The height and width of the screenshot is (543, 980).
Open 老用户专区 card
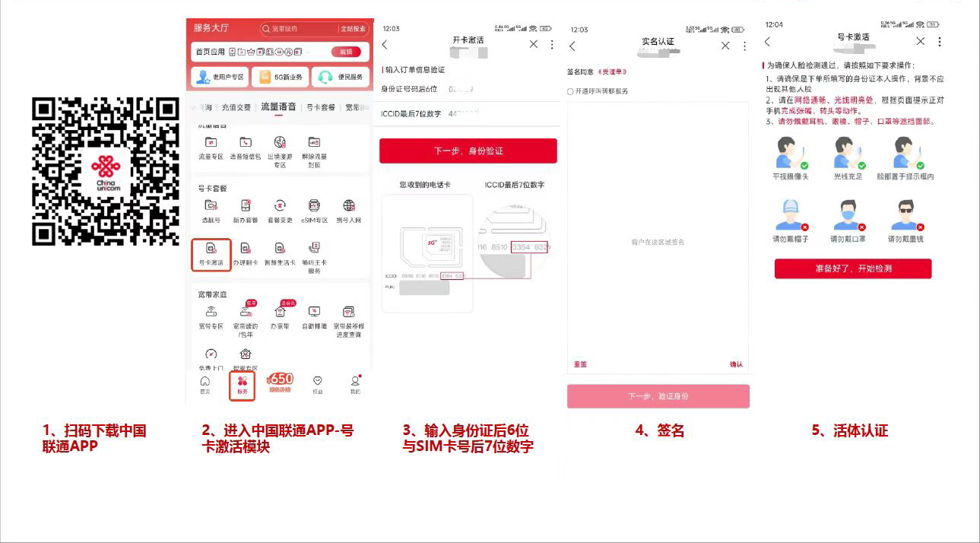pos(220,77)
